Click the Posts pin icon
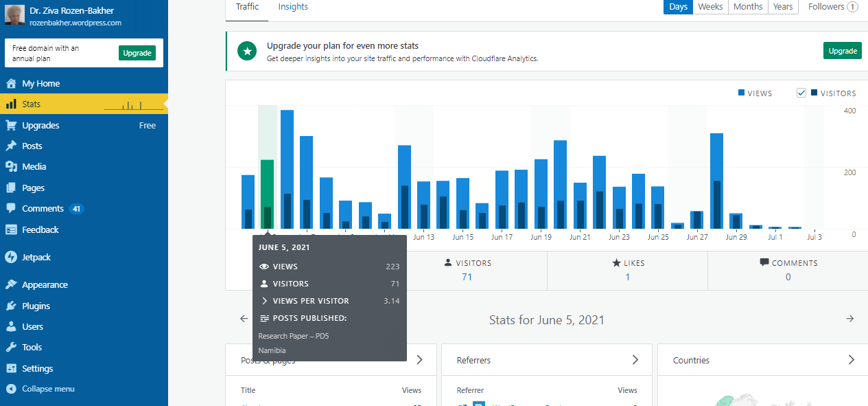This screenshot has height=406, width=868. (x=11, y=146)
